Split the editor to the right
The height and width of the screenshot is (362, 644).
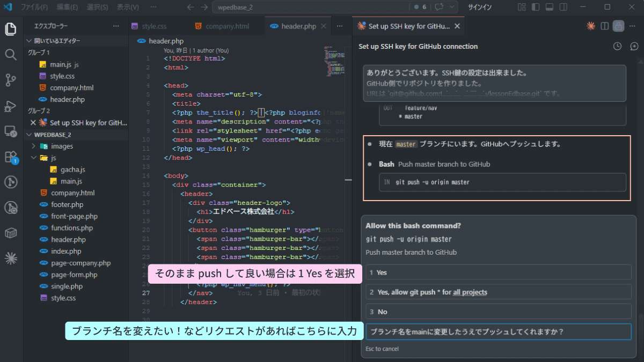(x=605, y=26)
